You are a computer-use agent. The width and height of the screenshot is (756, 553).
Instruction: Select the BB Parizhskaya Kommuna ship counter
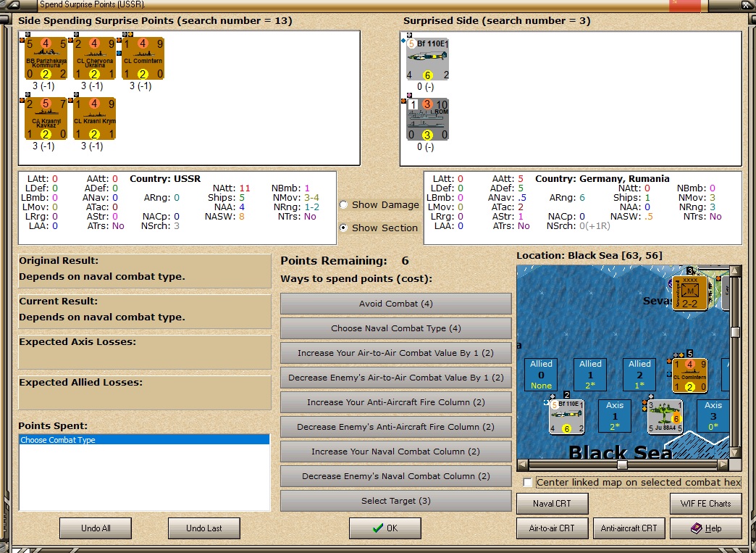point(46,59)
